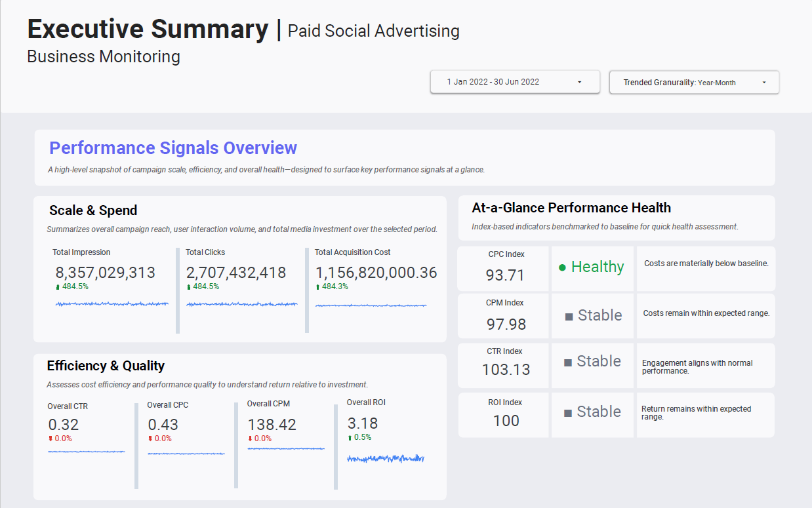Open the Trended Granularity dropdown
The width and height of the screenshot is (812, 508).
pyautogui.click(x=693, y=82)
